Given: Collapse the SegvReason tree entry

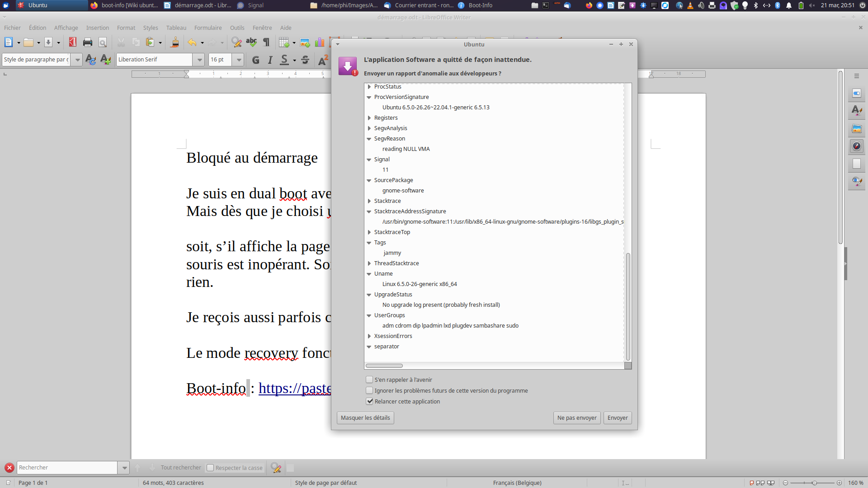Looking at the screenshot, I should (369, 139).
